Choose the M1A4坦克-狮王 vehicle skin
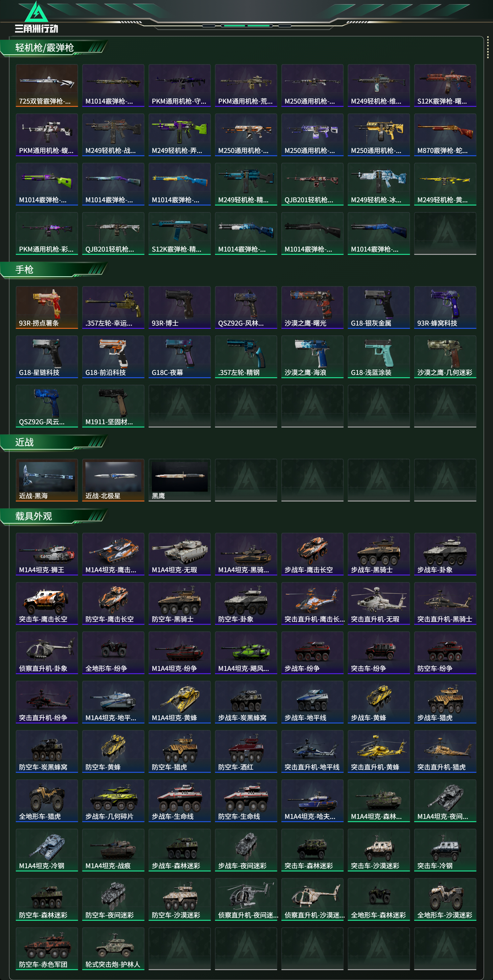Viewport: 493px width, 980px height. pos(47,553)
